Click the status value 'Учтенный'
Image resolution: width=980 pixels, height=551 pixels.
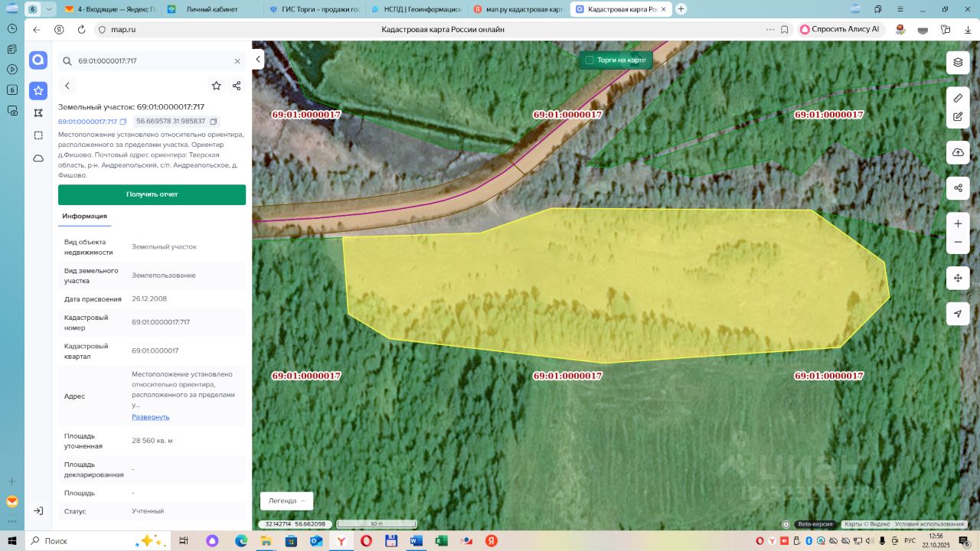tap(148, 510)
